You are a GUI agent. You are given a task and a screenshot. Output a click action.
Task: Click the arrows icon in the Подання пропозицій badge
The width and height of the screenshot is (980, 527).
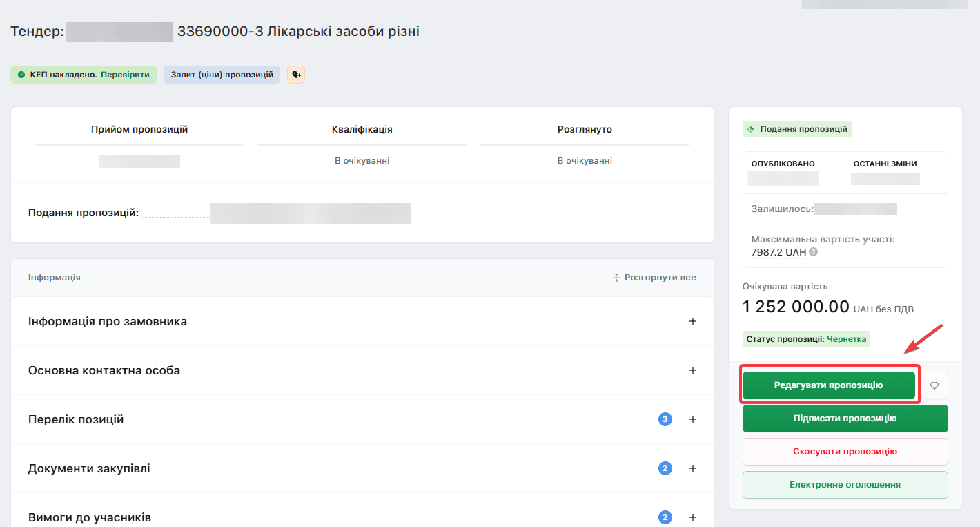pyautogui.click(x=751, y=129)
